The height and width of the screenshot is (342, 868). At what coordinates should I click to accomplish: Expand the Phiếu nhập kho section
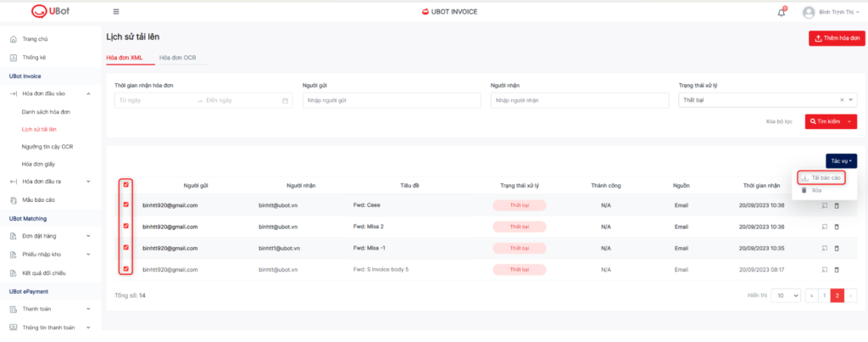(x=88, y=255)
